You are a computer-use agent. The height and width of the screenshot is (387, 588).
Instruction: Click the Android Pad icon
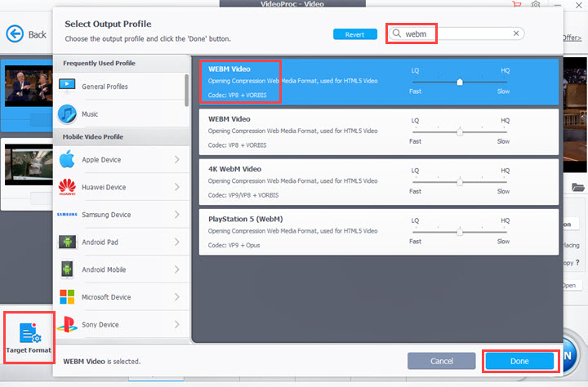67,242
